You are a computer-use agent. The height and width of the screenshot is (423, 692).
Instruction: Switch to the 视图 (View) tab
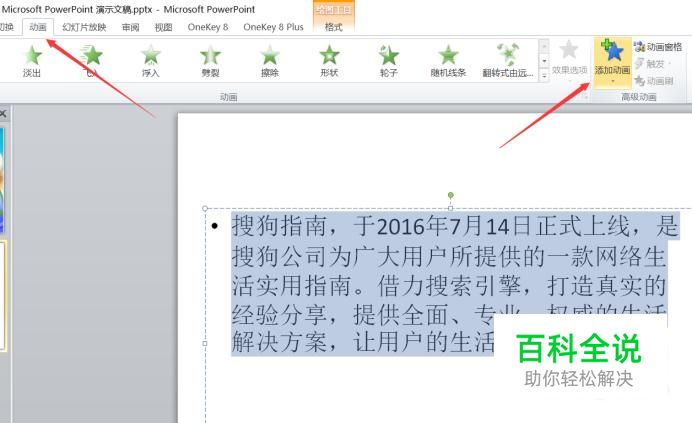coord(163,27)
